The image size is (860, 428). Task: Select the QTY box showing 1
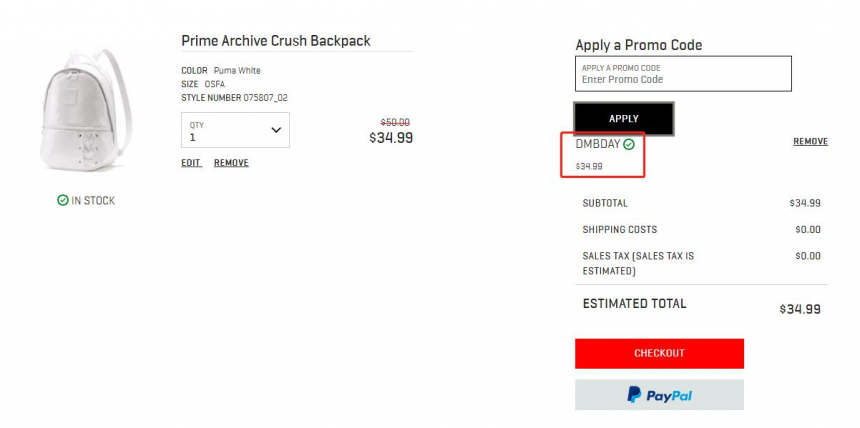tap(235, 130)
